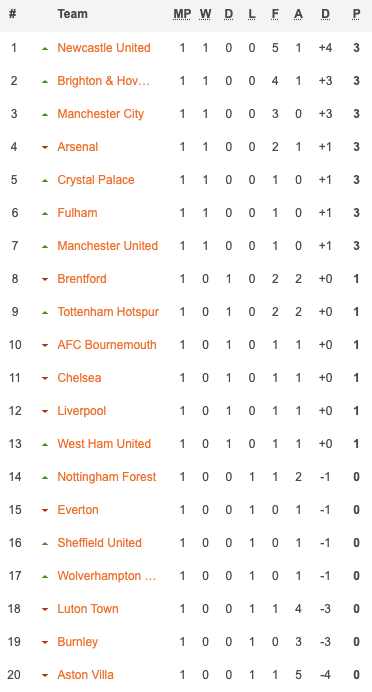
Task: Click the P points column header
Action: click(356, 14)
